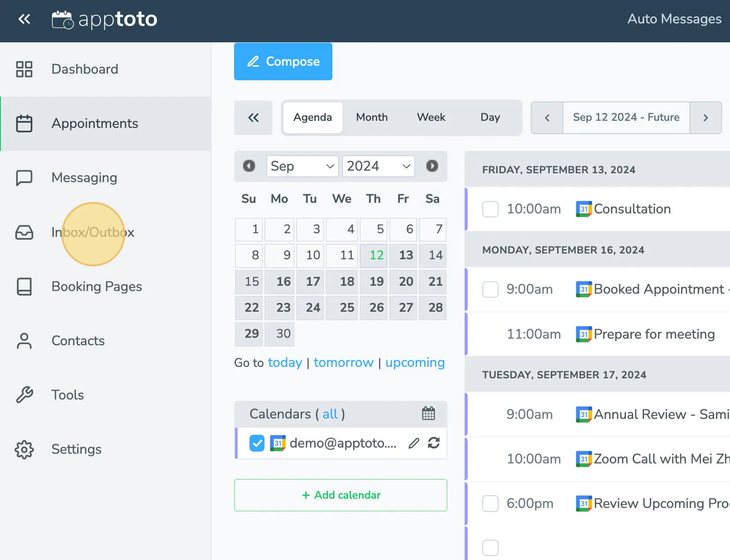Click the Compose button
The image size is (730, 560).
pyautogui.click(x=283, y=62)
